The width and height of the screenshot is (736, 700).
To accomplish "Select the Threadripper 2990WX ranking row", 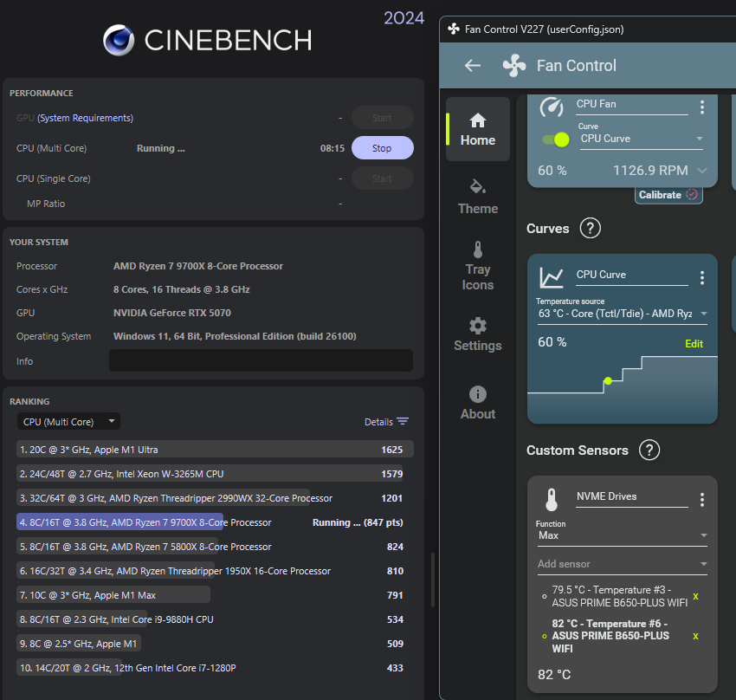I will (215, 498).
